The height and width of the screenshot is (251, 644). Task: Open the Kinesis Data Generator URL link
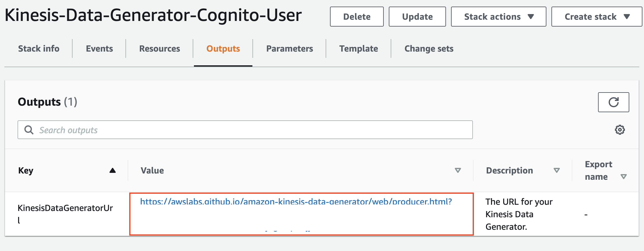(296, 202)
